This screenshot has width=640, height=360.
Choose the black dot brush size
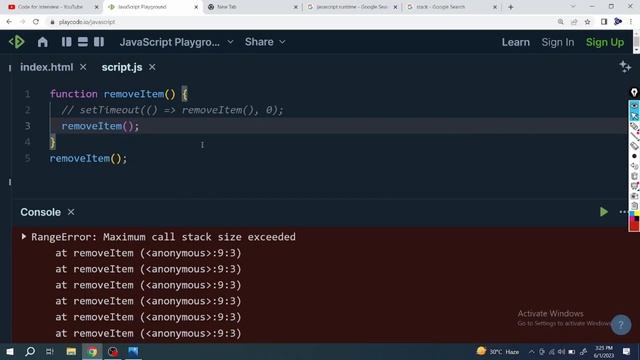pyautogui.click(x=634, y=156)
